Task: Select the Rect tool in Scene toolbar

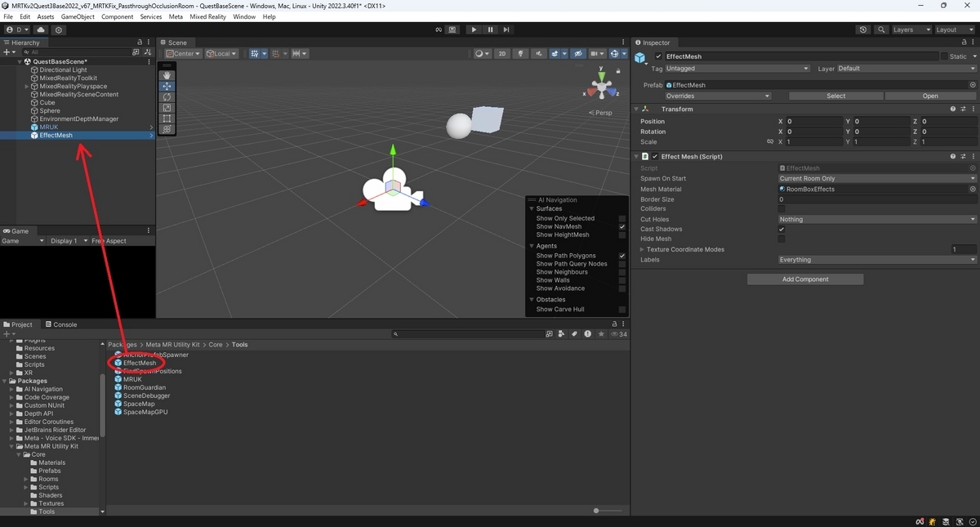Action: tap(167, 118)
